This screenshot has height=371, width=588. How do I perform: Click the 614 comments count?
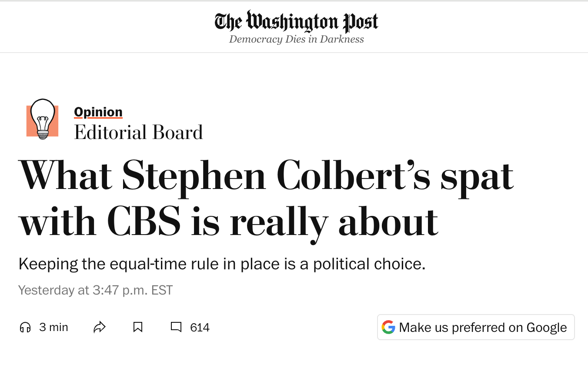200,327
